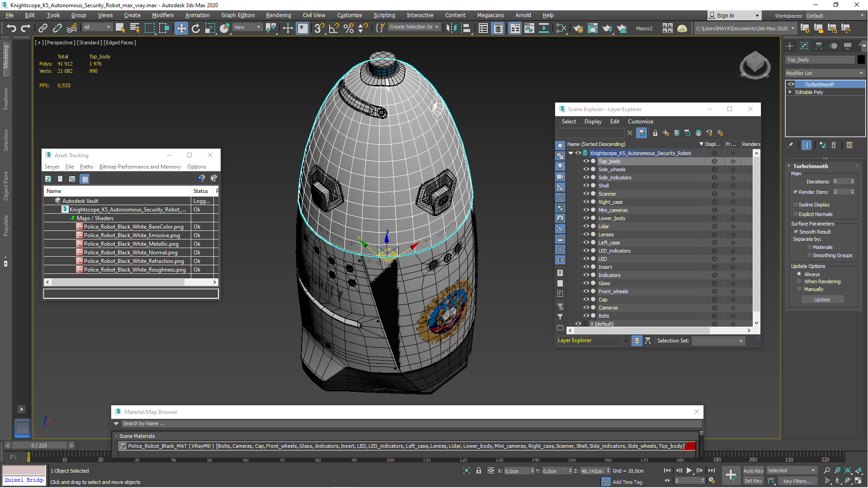Toggle visibility of Shell object
This screenshot has height=488, width=868.
[586, 186]
